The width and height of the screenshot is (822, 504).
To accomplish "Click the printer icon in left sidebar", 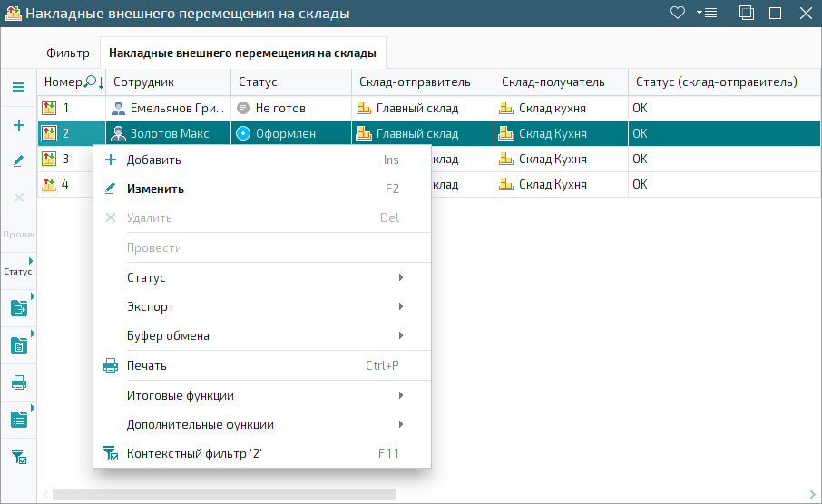I will (18, 383).
